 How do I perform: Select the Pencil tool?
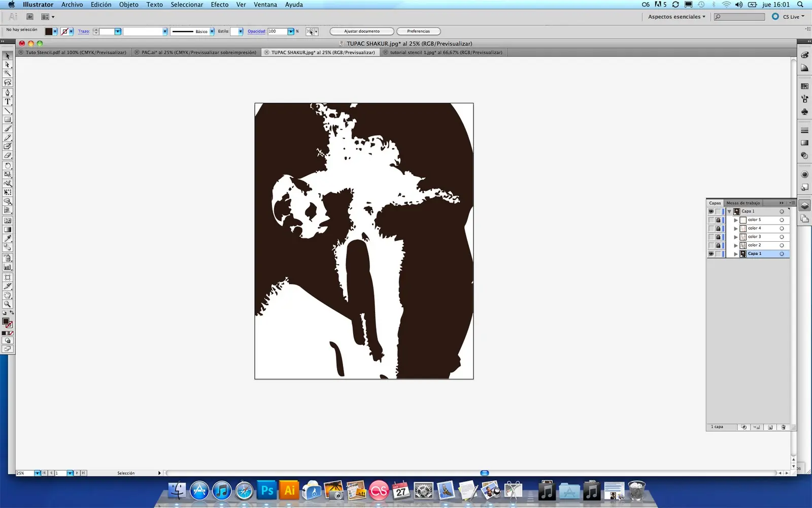click(8, 137)
